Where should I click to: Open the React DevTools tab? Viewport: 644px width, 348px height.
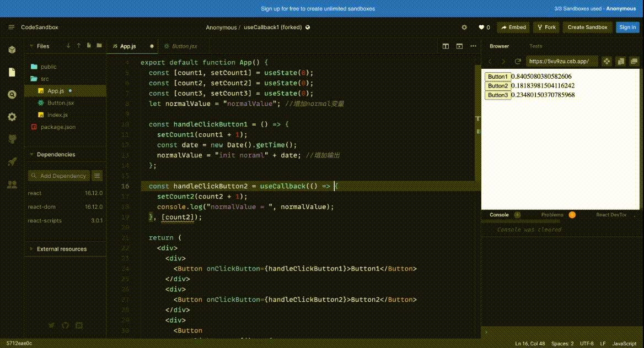click(x=611, y=215)
